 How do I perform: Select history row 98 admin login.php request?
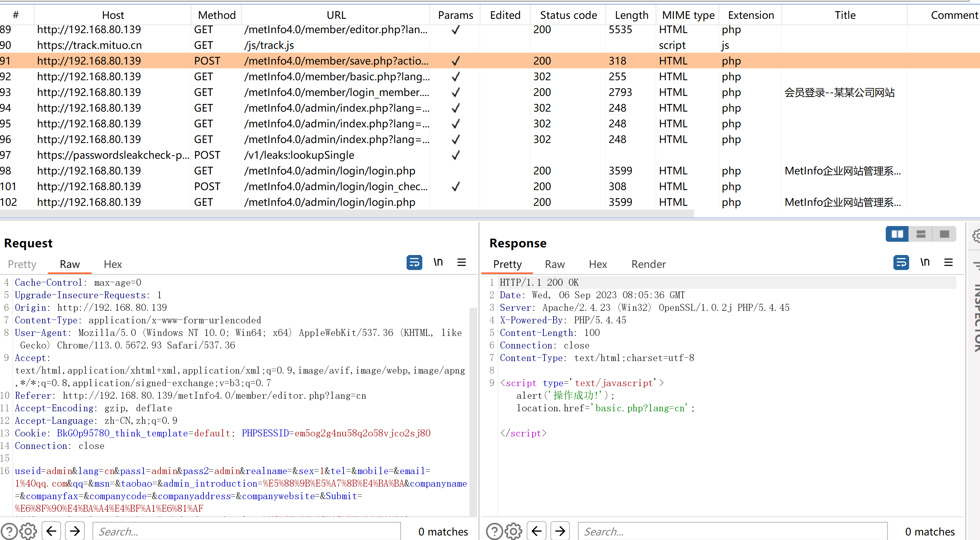(490, 171)
